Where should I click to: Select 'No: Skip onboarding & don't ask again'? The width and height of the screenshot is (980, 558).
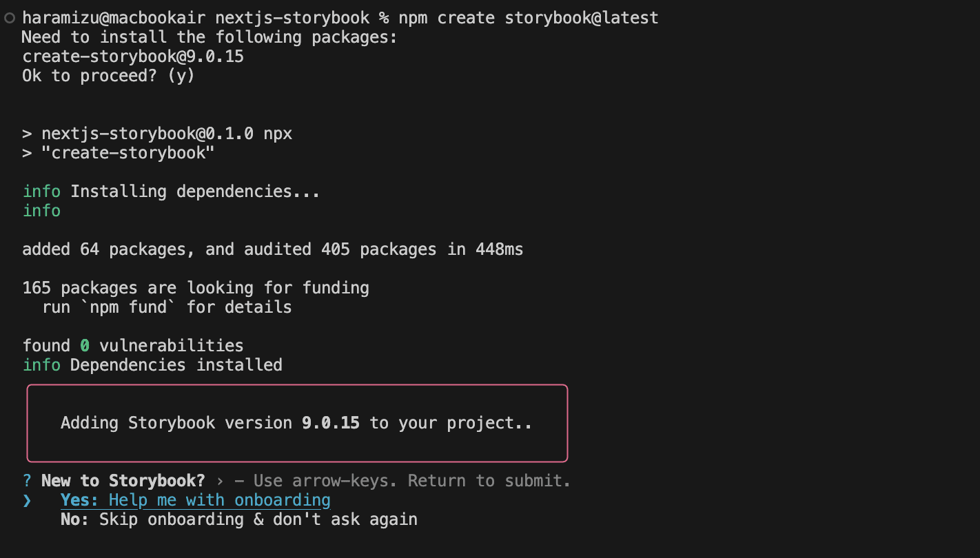[238, 519]
